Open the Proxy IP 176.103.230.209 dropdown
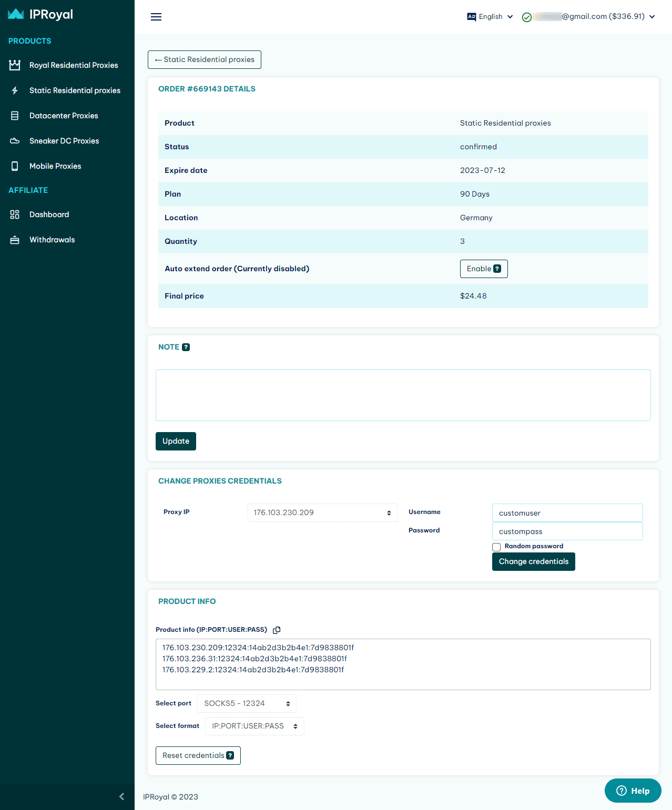The image size is (672, 810). click(322, 512)
